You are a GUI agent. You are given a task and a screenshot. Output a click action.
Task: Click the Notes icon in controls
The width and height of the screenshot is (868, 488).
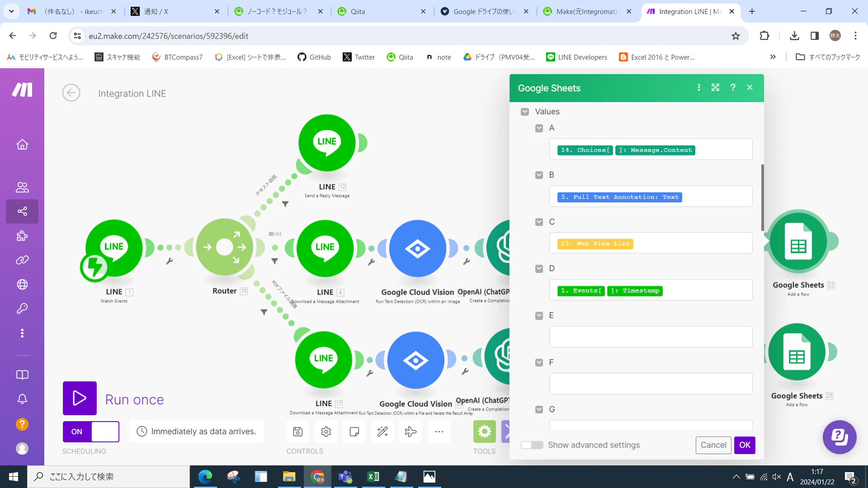pyautogui.click(x=354, y=432)
